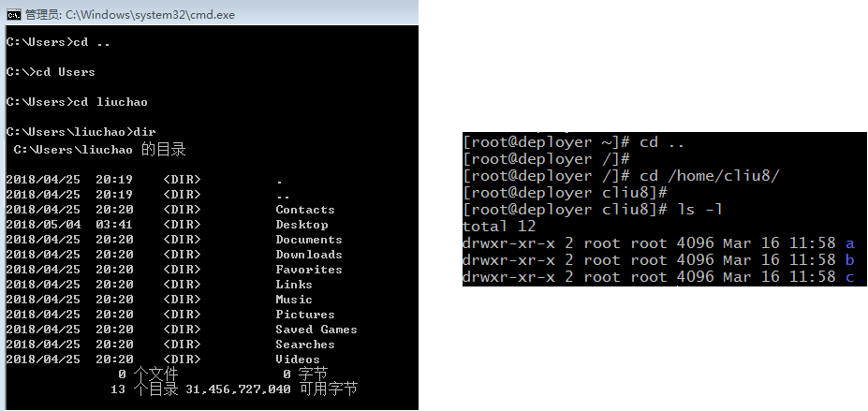Viewport: 868px width, 411px height.
Task: Click the 'cd /home/cliu8/' command line
Action: pos(709,176)
